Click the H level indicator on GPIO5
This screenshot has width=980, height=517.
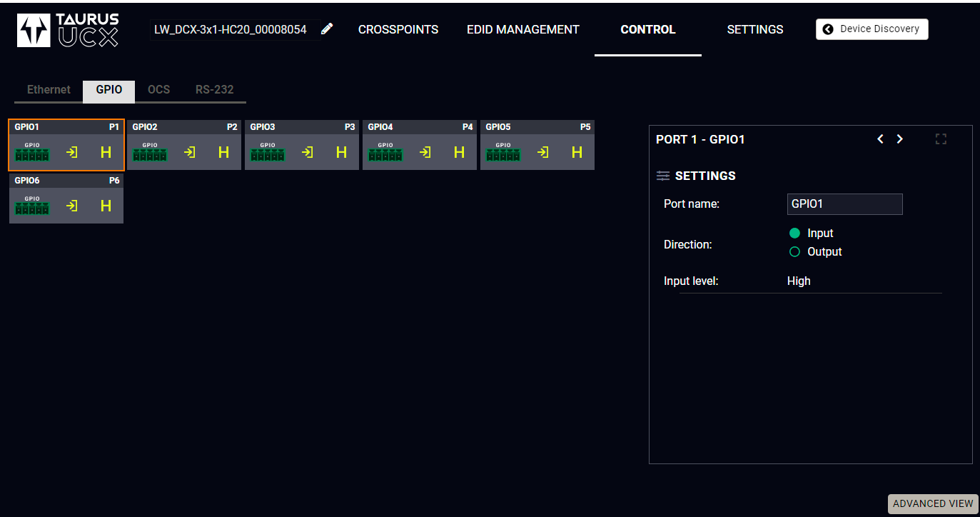pyautogui.click(x=577, y=152)
